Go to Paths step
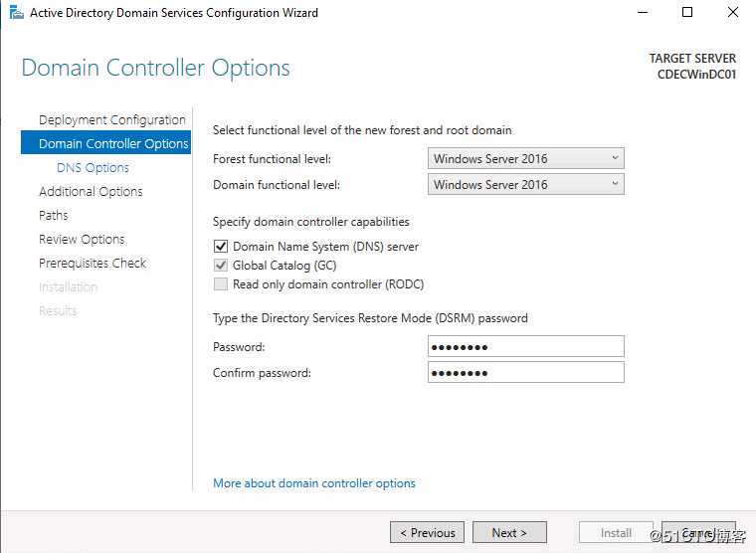 click(x=54, y=215)
